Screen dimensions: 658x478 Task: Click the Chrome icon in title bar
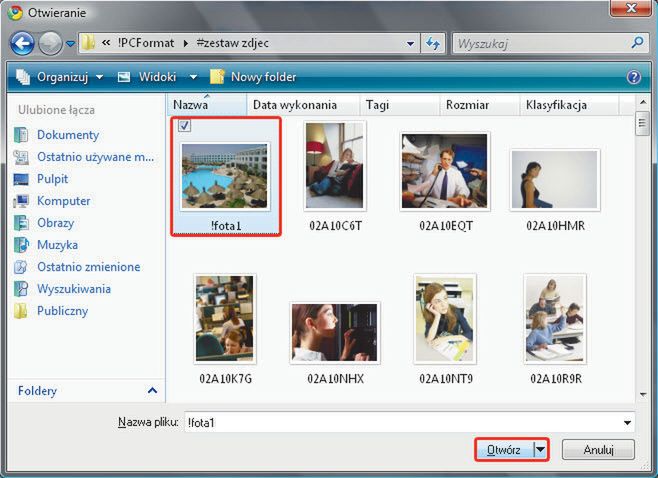click(15, 13)
